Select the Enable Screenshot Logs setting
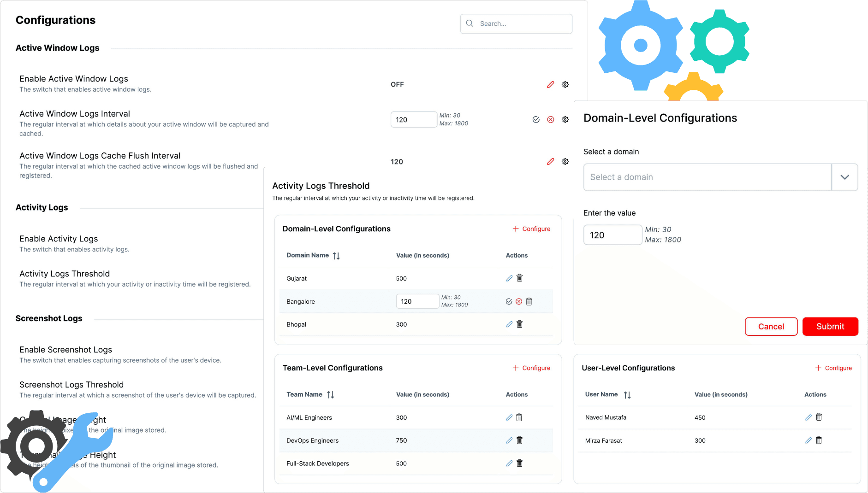Image resolution: width=868 pixels, height=493 pixels. (x=120, y=354)
